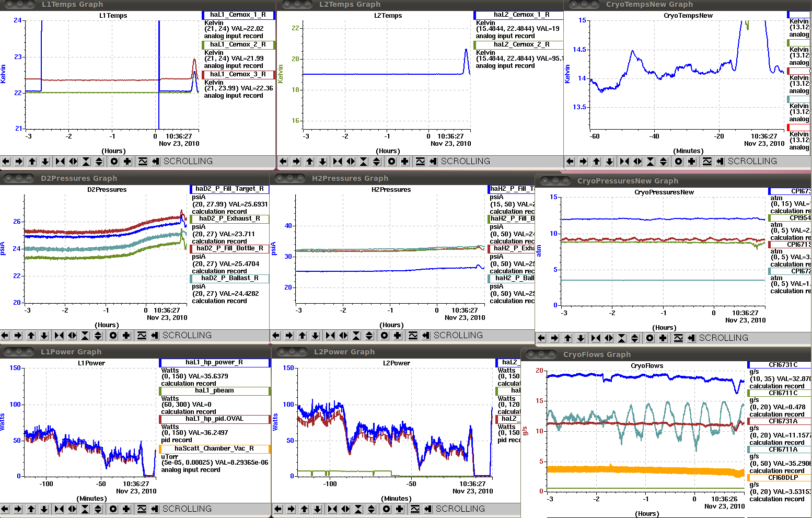Select haD2_P_Ballast_R legend entry
Viewport: 812px width, 518px height.
229,279
